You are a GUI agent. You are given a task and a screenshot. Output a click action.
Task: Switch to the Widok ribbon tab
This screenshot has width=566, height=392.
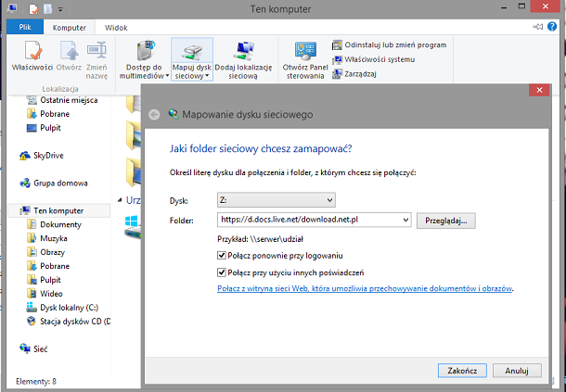pos(116,28)
